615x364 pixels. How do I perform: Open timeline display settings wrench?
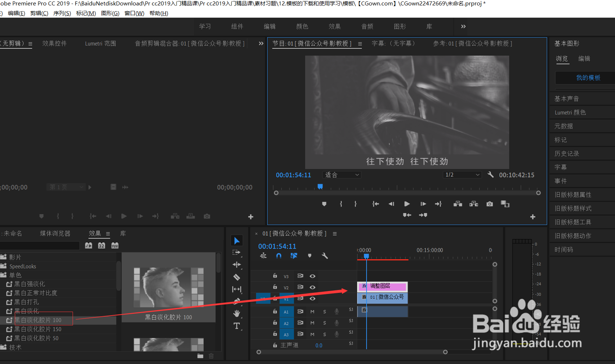[325, 256]
